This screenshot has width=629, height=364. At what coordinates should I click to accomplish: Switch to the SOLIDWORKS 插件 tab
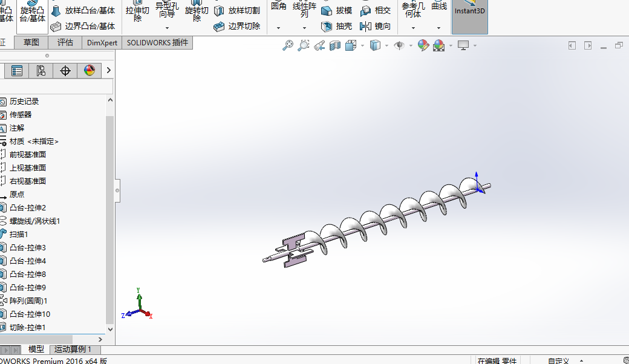pyautogui.click(x=157, y=42)
